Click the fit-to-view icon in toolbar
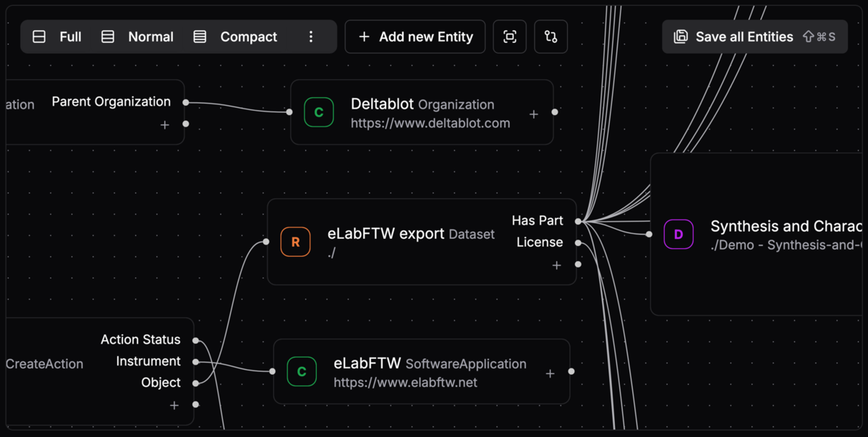 tap(510, 37)
